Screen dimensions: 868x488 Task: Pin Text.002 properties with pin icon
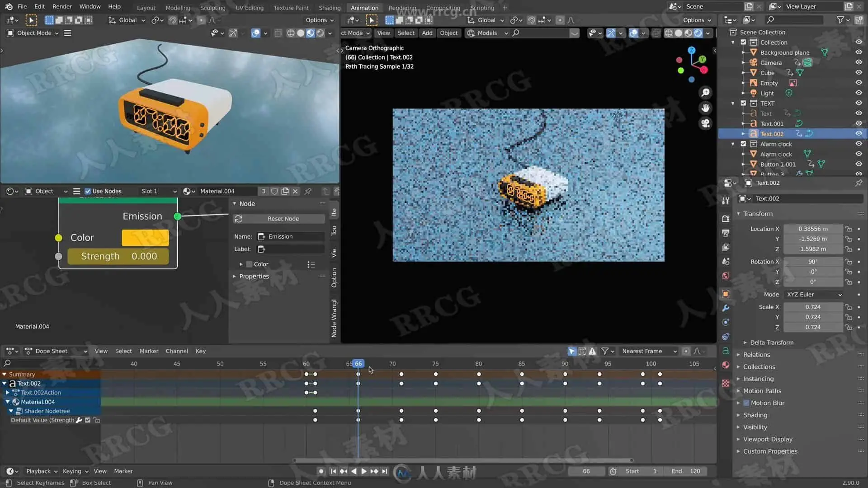(x=858, y=183)
